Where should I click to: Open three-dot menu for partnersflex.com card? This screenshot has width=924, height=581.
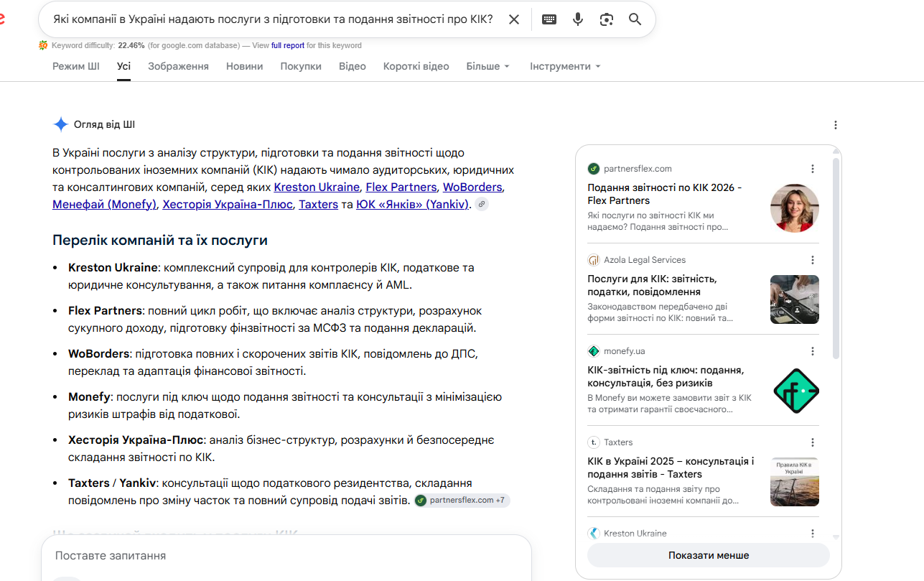[x=813, y=169]
